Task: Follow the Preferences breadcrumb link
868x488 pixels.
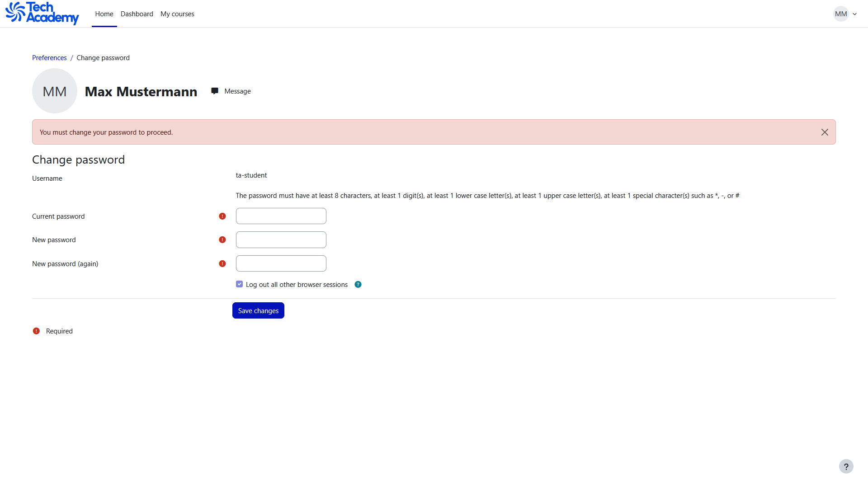Action: point(49,58)
